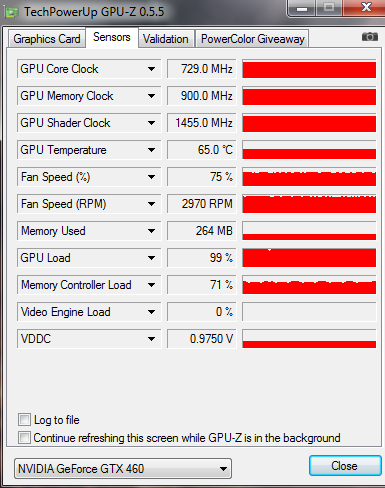Screen dimensions: 385x488
Task: Click the GPU Load red history graph
Action: (x=309, y=258)
